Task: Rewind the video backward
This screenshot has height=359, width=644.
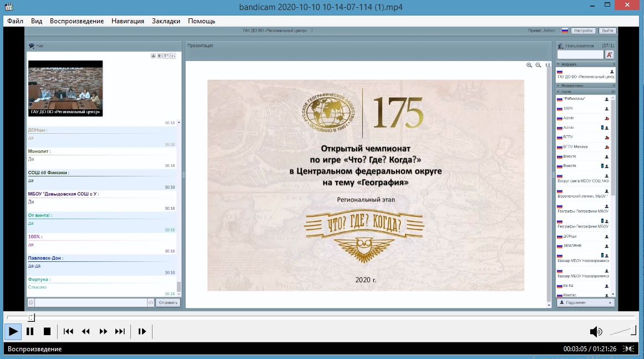Action: click(85, 331)
